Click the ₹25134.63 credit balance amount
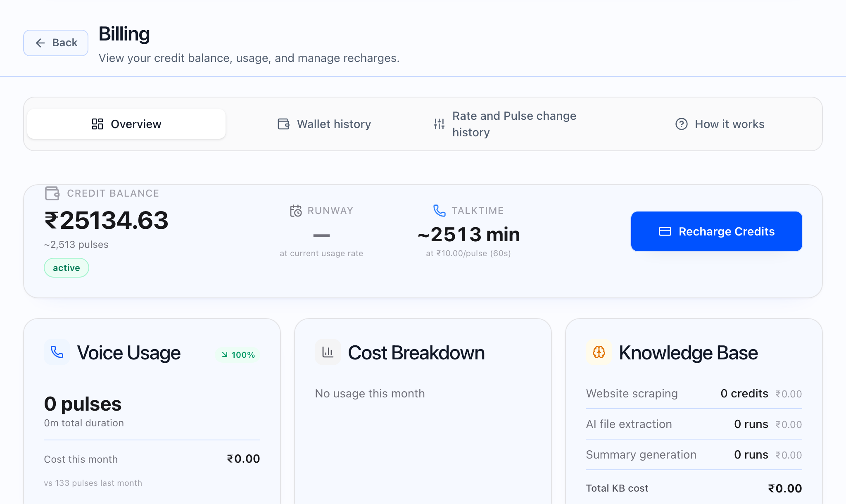 [107, 220]
